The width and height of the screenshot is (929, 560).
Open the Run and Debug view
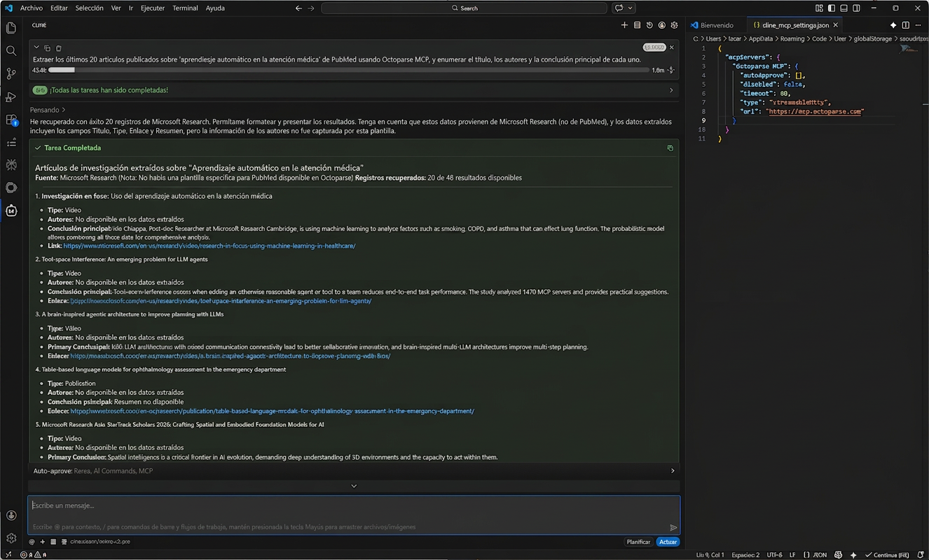pos(11,97)
